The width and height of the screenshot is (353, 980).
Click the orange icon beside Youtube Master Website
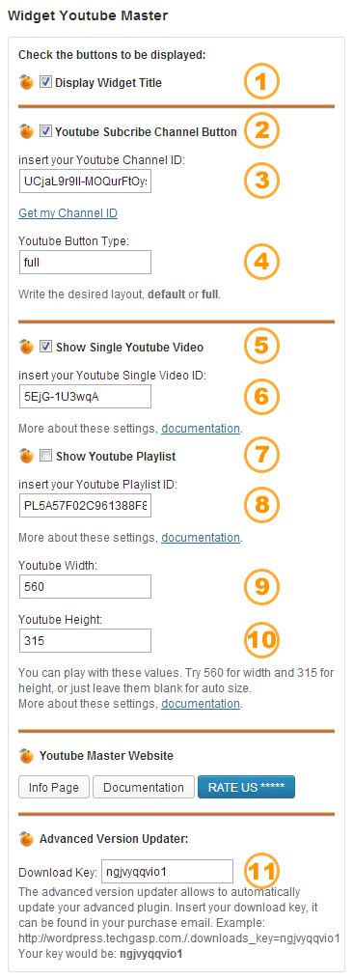coord(26,756)
